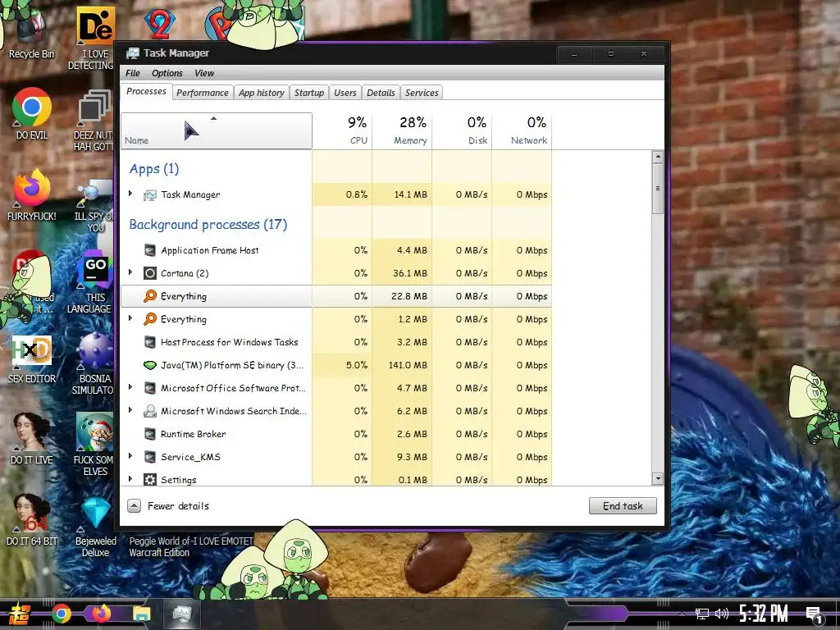Expand the Cortana (2) process group
Image resolution: width=840 pixels, height=630 pixels.
tap(130, 272)
